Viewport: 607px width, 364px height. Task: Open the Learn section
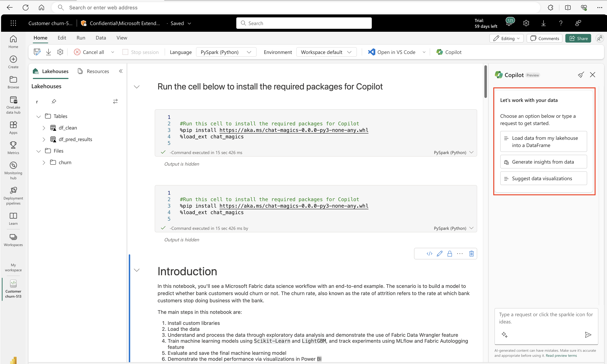[x=13, y=219]
